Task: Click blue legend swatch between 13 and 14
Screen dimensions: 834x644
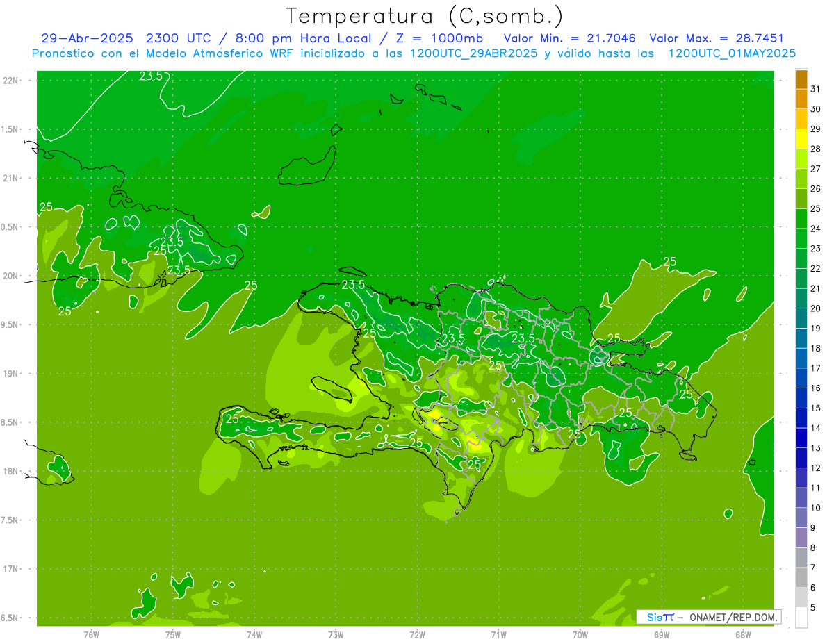Action: (801, 438)
